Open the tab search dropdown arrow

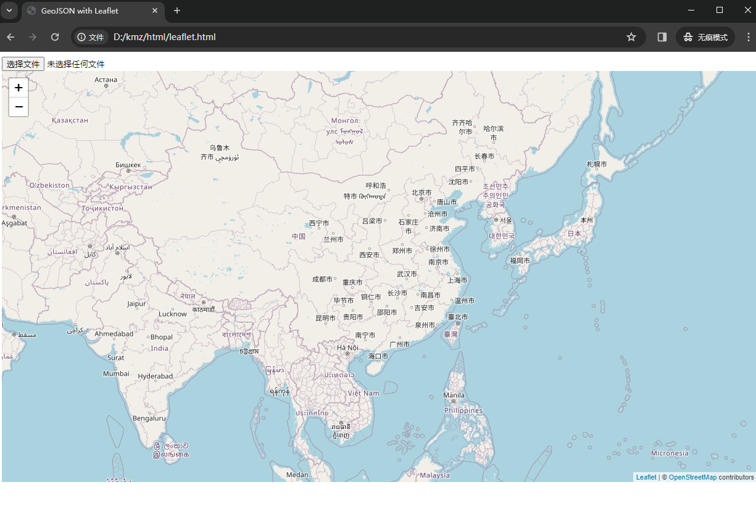9,10
